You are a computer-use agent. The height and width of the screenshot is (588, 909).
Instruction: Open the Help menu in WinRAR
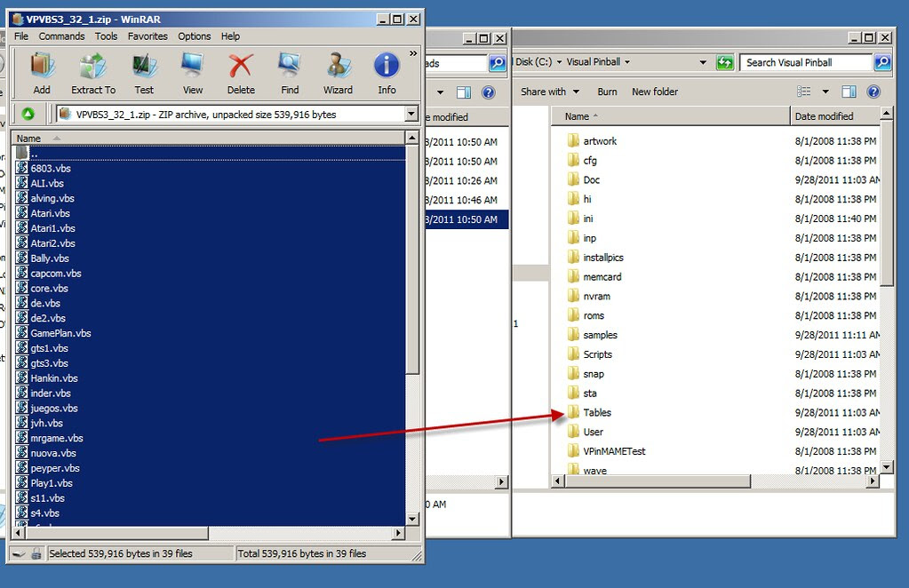230,36
